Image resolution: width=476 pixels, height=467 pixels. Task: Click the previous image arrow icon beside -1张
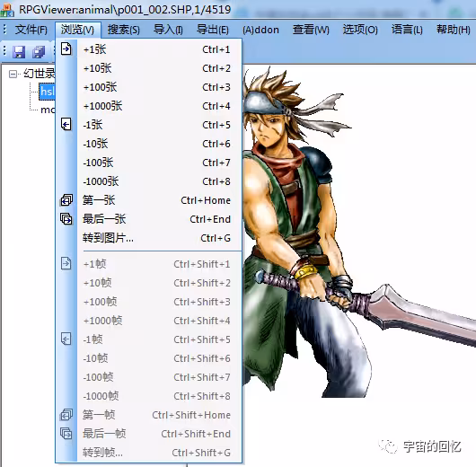(66, 124)
